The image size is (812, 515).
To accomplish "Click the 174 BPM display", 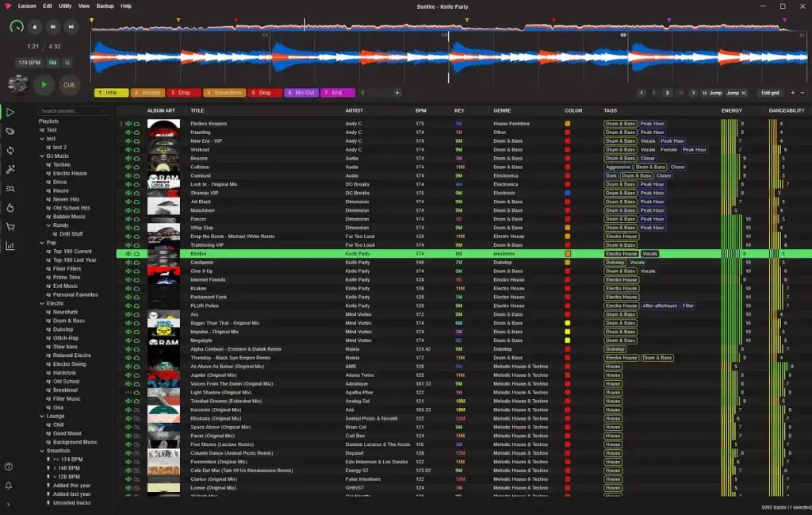I will point(29,63).
